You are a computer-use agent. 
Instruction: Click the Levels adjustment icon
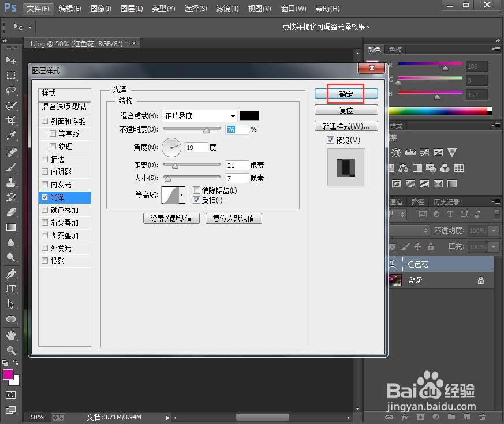pos(410,152)
